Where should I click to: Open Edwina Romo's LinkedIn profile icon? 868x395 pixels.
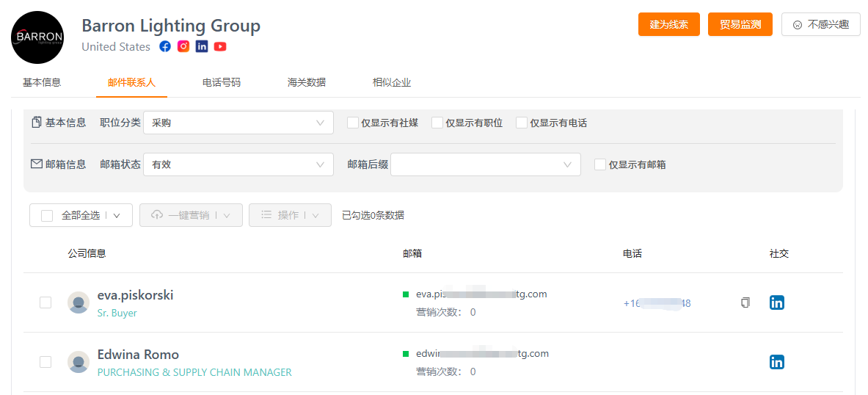point(777,362)
